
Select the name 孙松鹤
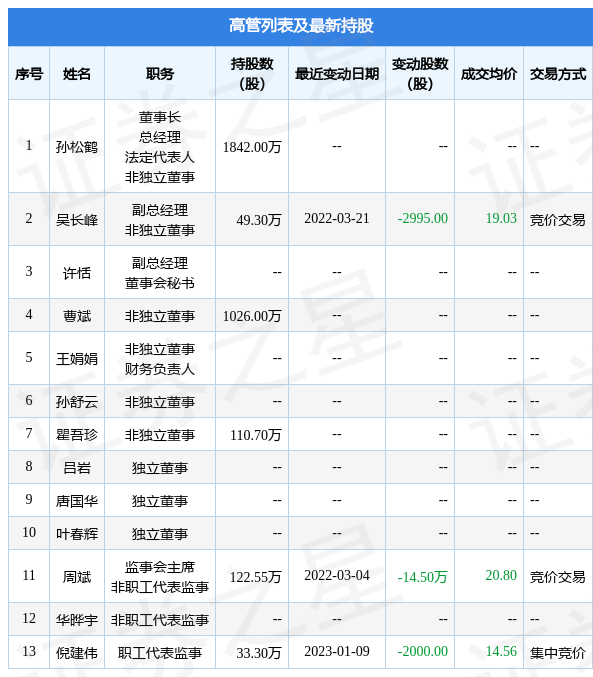click(x=77, y=147)
